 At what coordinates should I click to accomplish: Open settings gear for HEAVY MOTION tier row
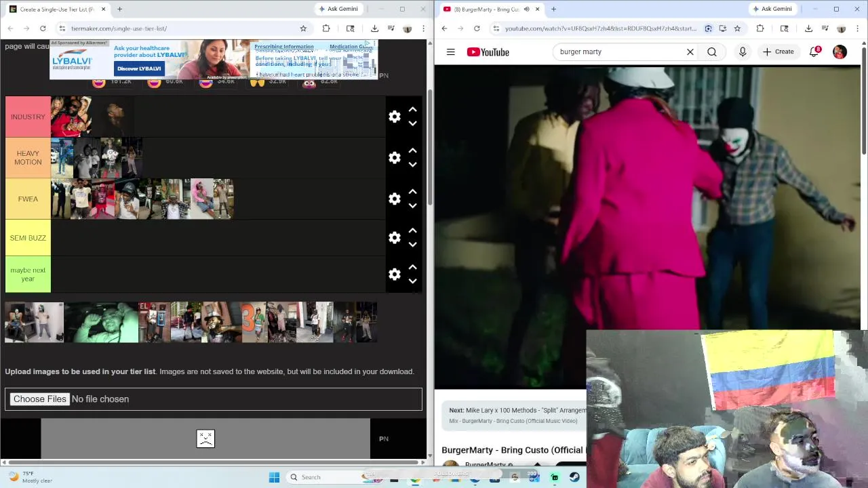coord(395,158)
